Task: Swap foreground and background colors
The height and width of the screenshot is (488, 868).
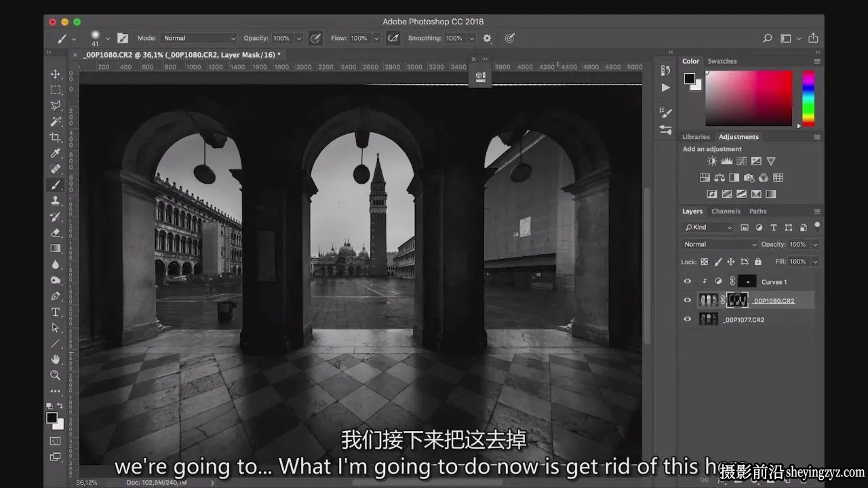Action: [60, 406]
